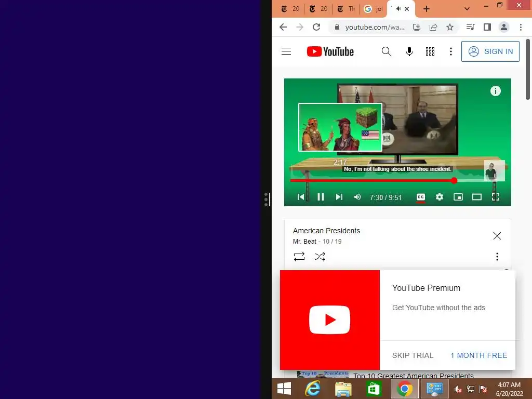Click page vertical scrollbar
Image resolution: width=532 pixels, height=399 pixels.
tap(528, 69)
